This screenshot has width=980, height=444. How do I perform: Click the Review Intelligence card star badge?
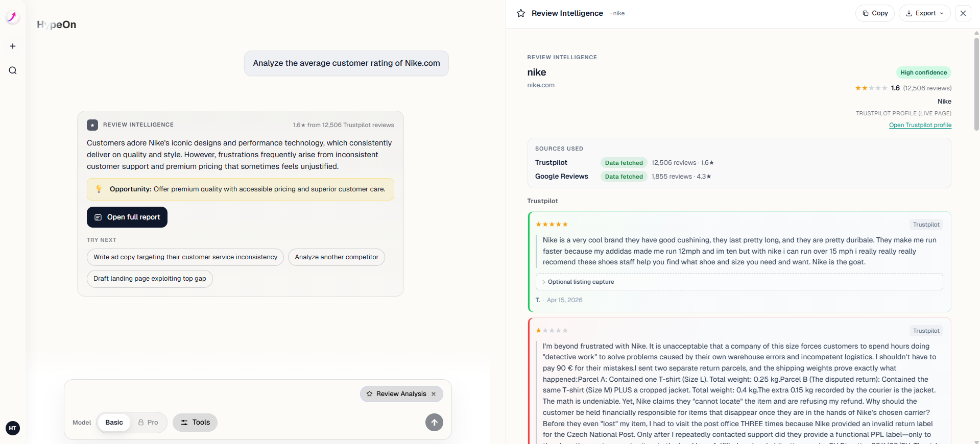click(x=92, y=125)
